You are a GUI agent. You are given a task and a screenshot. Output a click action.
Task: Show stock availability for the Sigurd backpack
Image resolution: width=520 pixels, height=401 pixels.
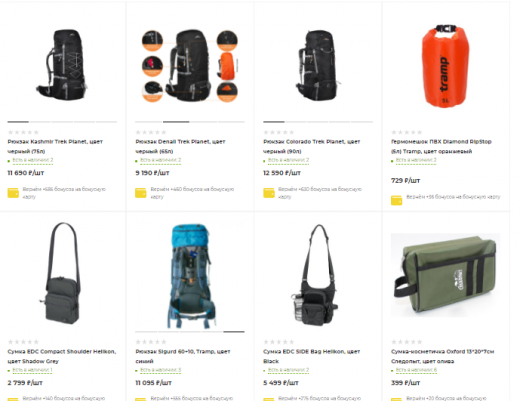click(160, 370)
